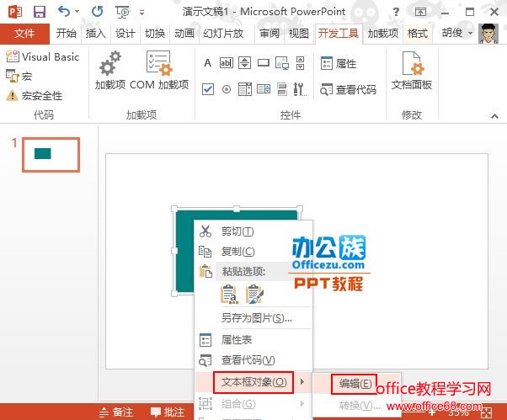
Task: Insert Option Button control icon
Action: pyautogui.click(x=227, y=89)
